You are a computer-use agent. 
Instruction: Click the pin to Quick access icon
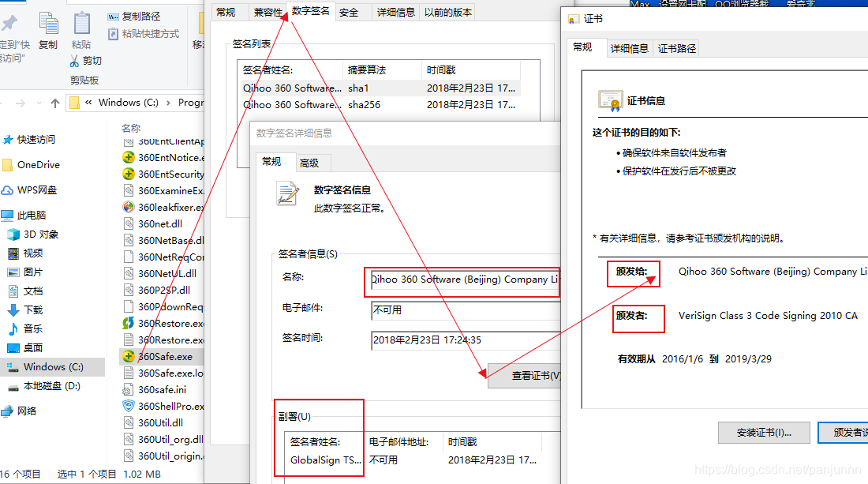pos(9,23)
